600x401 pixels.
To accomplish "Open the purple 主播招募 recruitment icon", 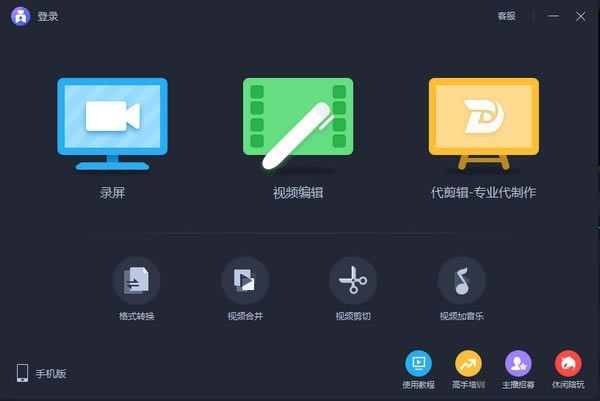I will tap(518, 362).
